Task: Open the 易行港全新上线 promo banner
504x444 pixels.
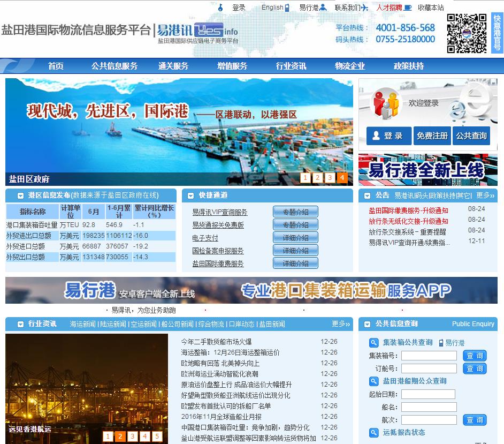Action: click(x=428, y=170)
